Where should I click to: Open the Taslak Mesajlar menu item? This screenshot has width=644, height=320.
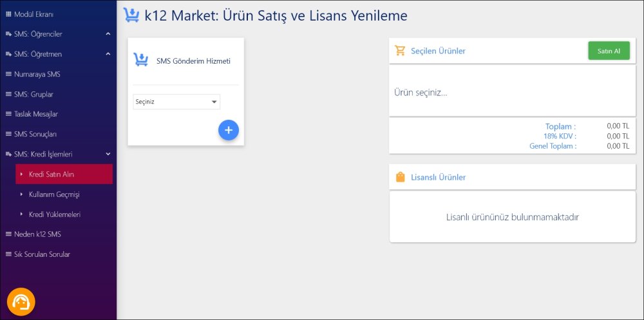pos(36,114)
